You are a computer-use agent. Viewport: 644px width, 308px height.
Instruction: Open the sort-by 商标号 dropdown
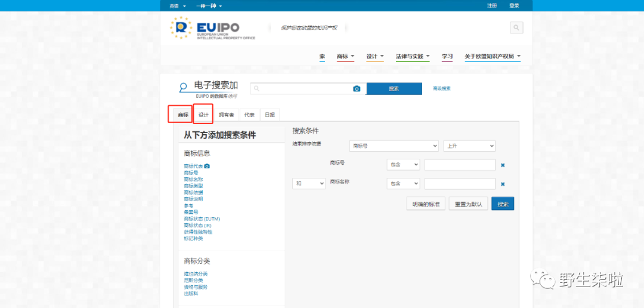394,146
